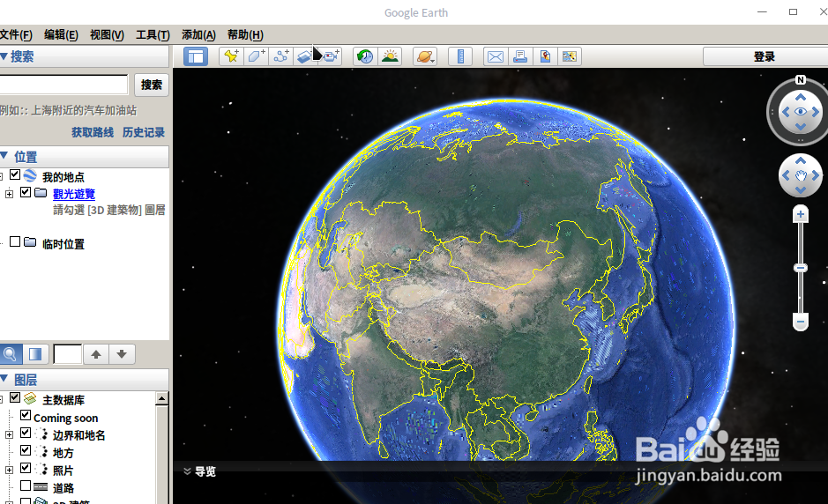Click the move-left arrow on the hand joystick
The height and width of the screenshot is (504, 828).
click(x=786, y=175)
